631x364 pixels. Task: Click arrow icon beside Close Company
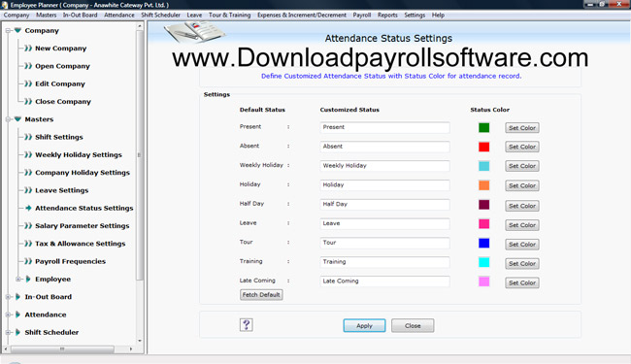(28, 101)
